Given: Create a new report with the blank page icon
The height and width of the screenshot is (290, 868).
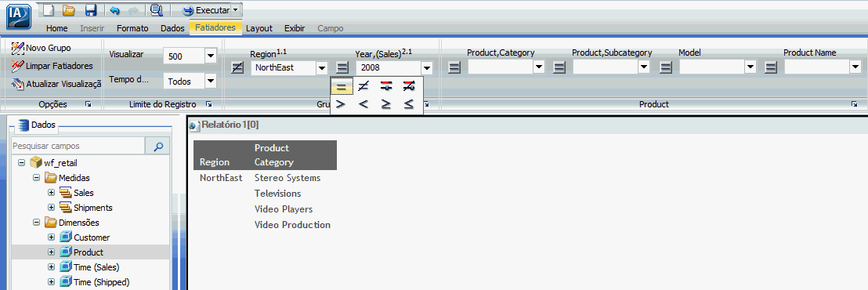Looking at the screenshot, I should coord(49,9).
